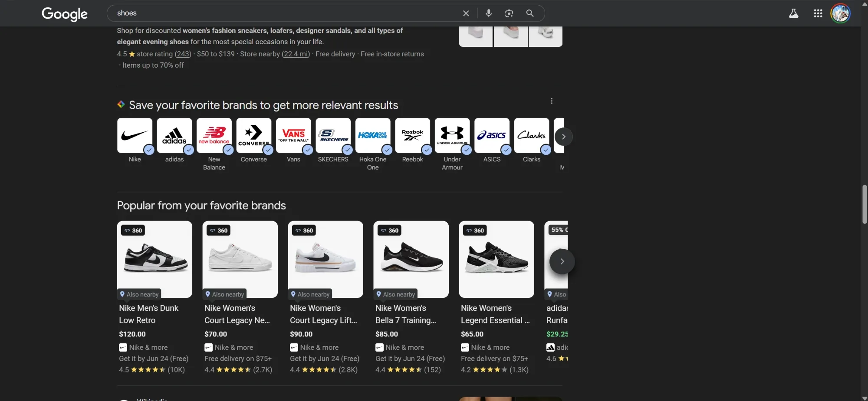Select the Vans brand logo

pos(293,135)
